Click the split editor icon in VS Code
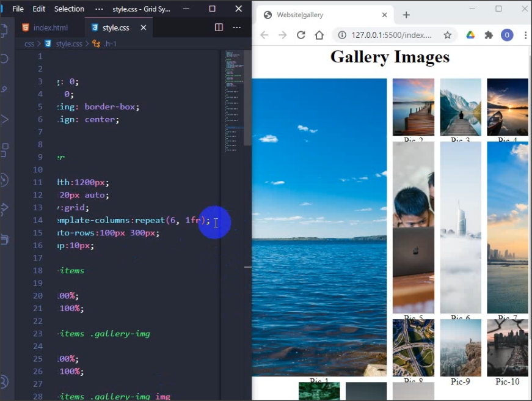 [219, 28]
